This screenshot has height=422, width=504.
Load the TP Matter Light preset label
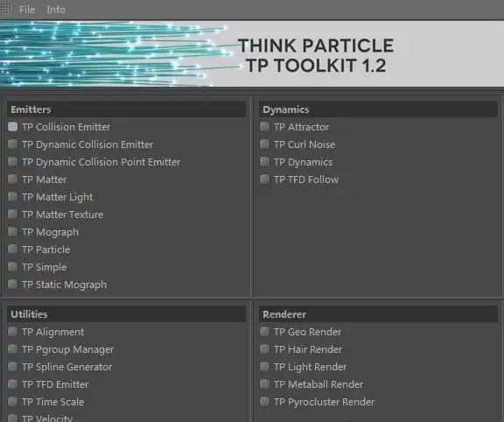coord(57,197)
